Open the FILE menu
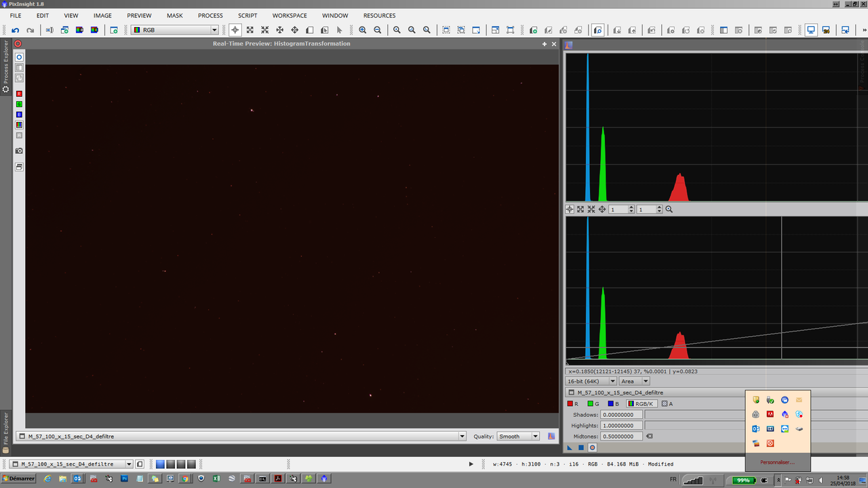 pyautogui.click(x=16, y=16)
